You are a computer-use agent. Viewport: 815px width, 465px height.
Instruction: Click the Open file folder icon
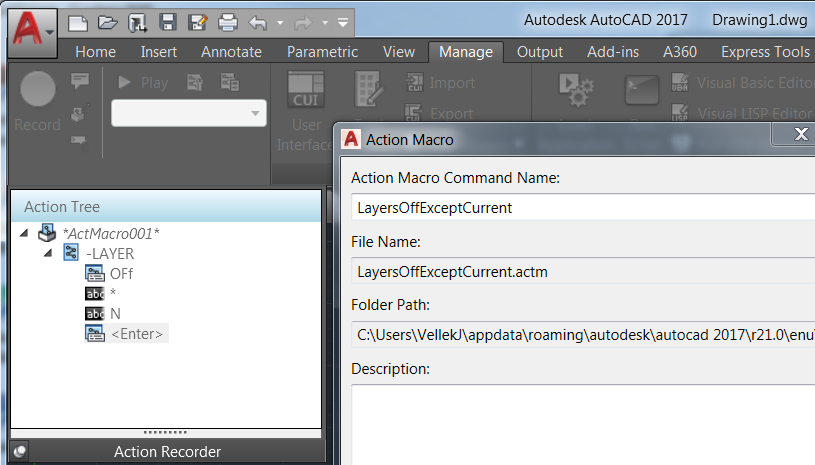point(109,21)
